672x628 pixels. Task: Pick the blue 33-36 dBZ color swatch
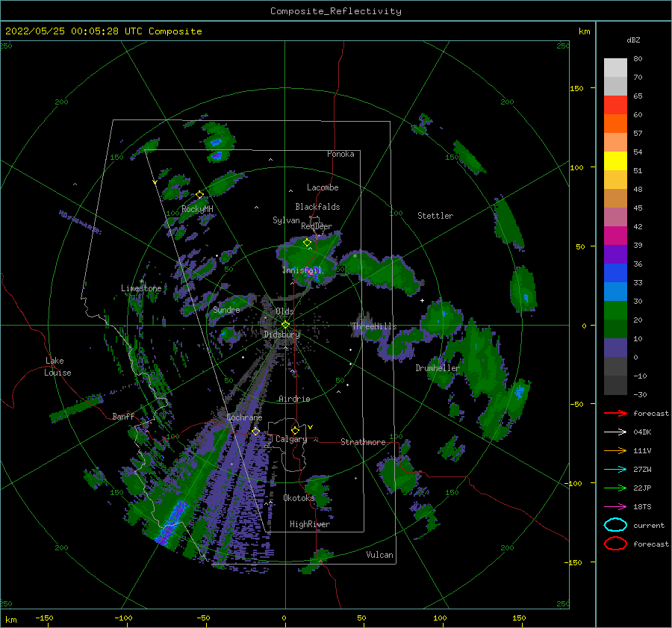tap(615, 273)
